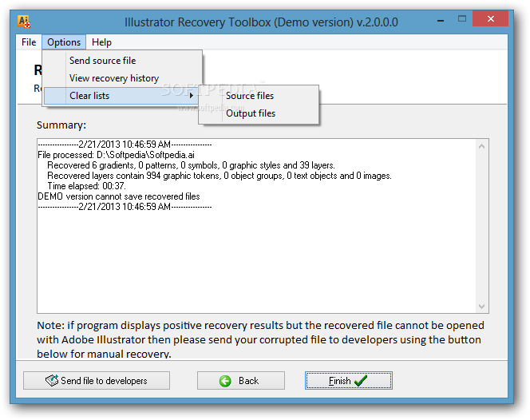530x420 pixels.
Task: Click 'Time elapsed: 00:37.' line
Action: [86, 186]
